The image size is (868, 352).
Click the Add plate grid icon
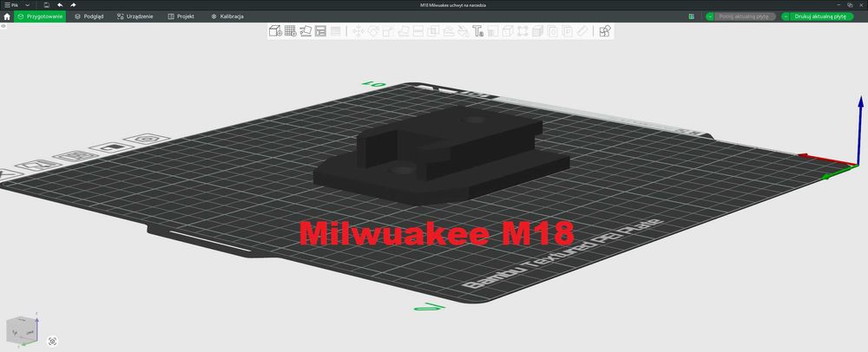coord(290,31)
